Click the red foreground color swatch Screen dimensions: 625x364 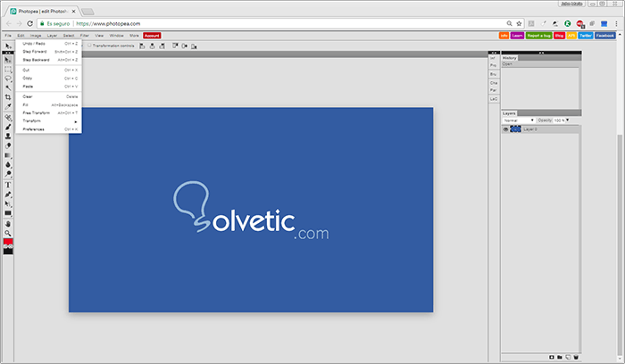click(8, 242)
